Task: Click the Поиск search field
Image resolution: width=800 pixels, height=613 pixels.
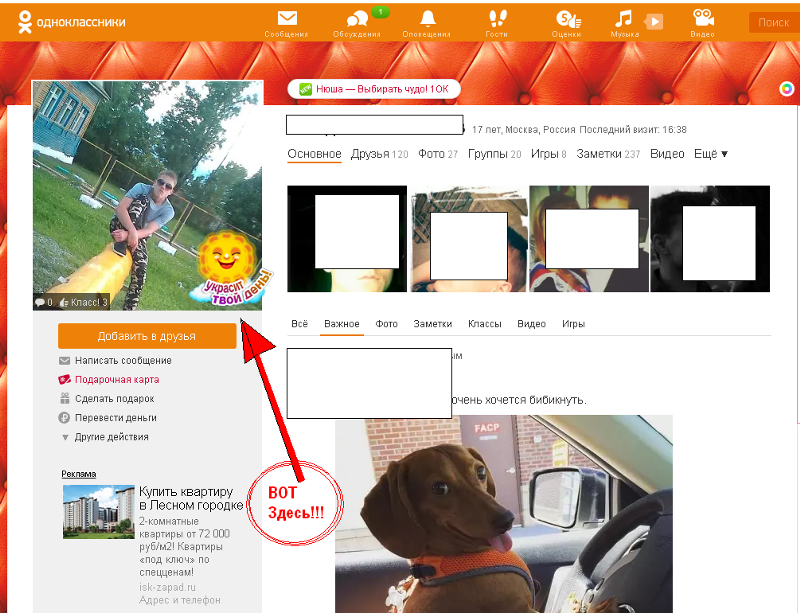Action: 774,22
